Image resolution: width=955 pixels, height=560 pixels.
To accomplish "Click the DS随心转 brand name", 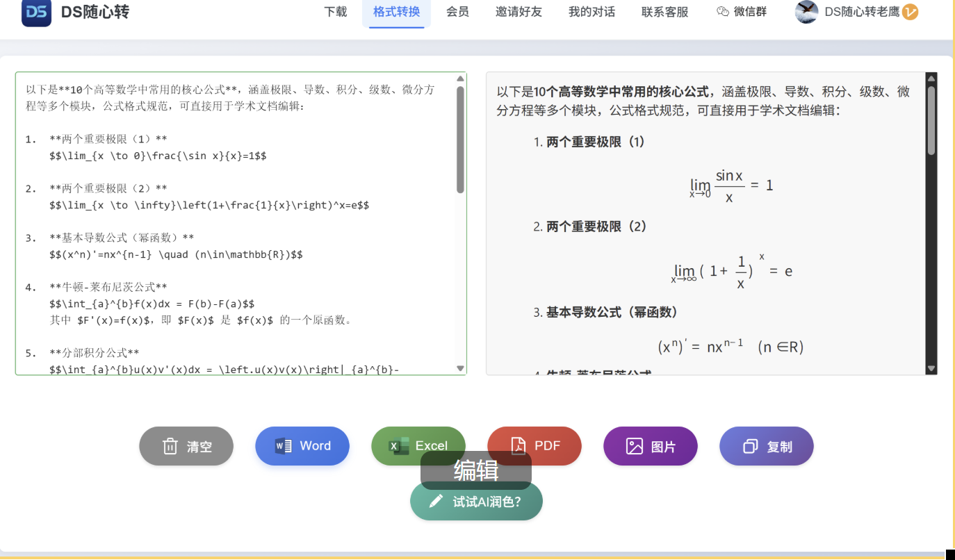I will (95, 12).
